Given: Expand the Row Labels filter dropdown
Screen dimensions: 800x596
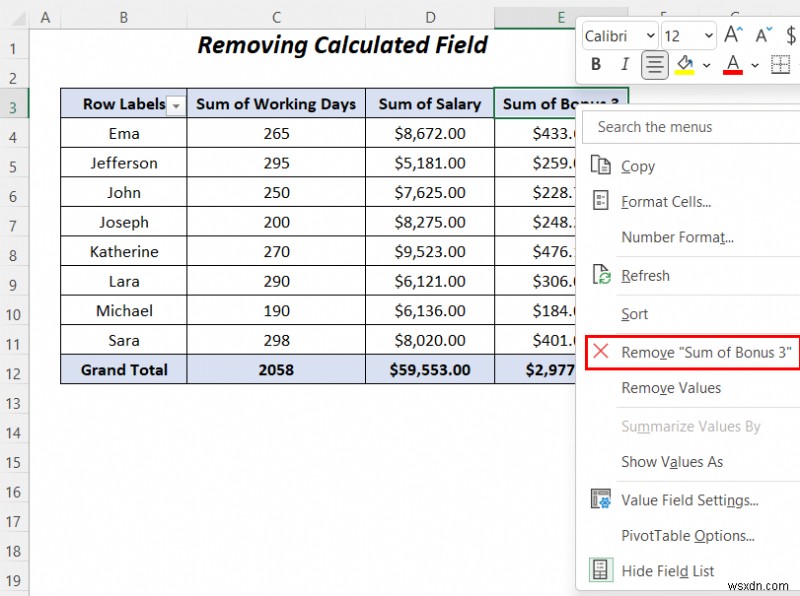Looking at the screenshot, I should 176,105.
